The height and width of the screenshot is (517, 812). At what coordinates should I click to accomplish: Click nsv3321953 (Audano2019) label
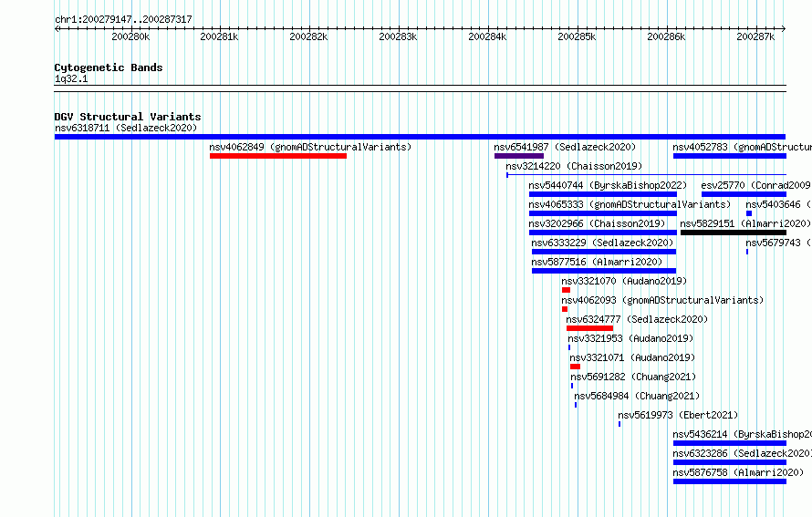click(x=630, y=338)
